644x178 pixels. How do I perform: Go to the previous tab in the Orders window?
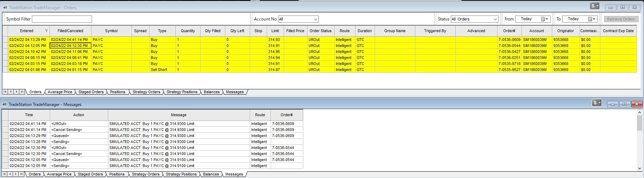point(11,92)
